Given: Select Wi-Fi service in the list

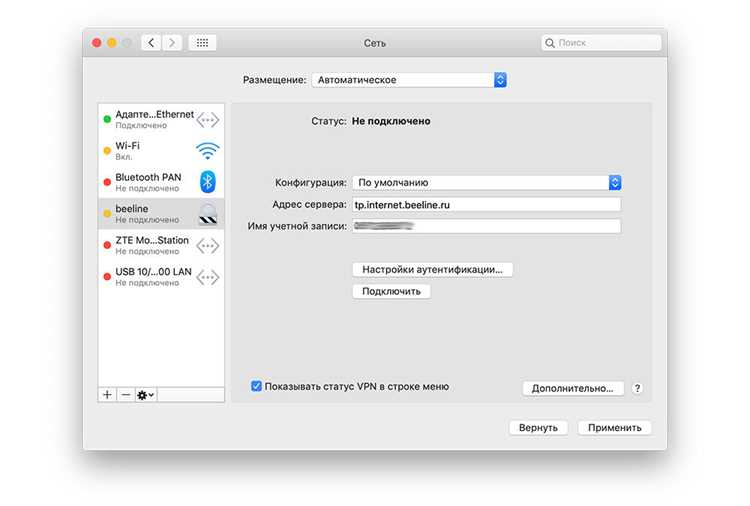Looking at the screenshot, I should click(161, 151).
